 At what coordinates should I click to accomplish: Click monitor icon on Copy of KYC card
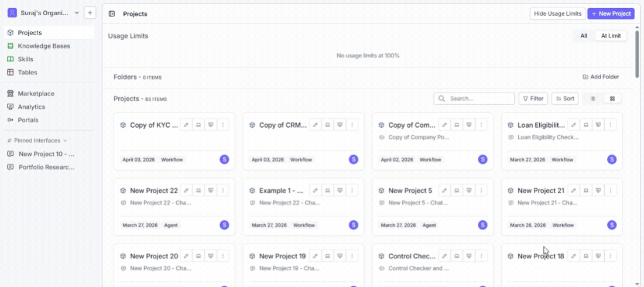coord(211,125)
